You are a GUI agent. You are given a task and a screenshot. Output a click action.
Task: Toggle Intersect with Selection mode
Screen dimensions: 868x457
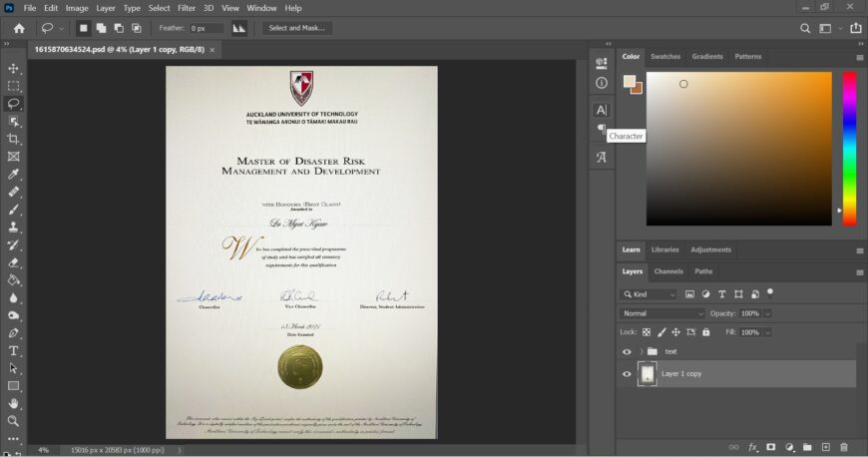pyautogui.click(x=136, y=28)
